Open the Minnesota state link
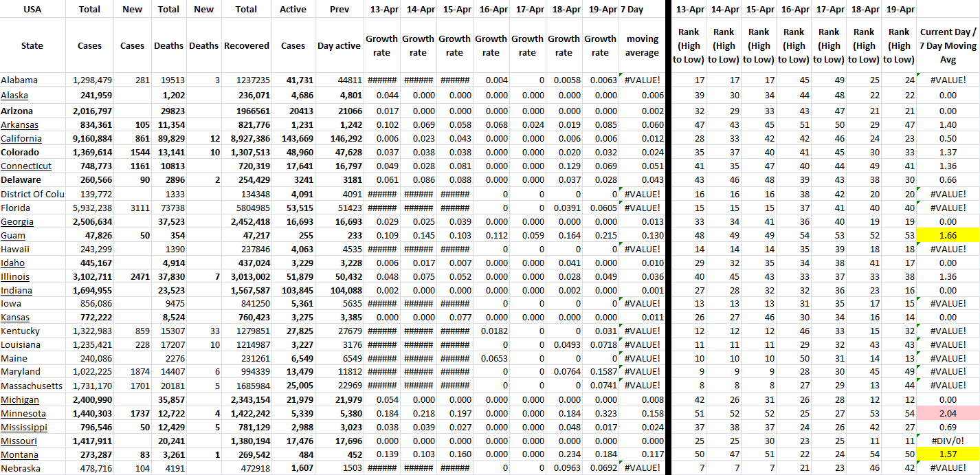Image resolution: width=980 pixels, height=475 pixels. pyautogui.click(x=23, y=413)
